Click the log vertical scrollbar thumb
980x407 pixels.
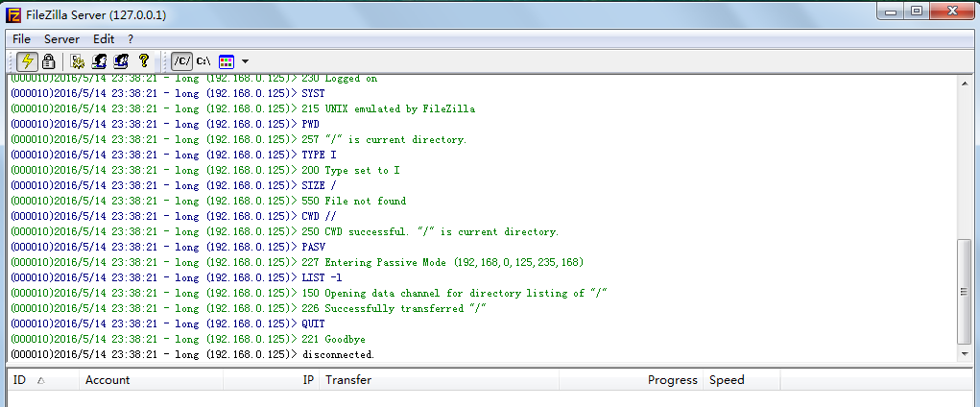click(965, 292)
